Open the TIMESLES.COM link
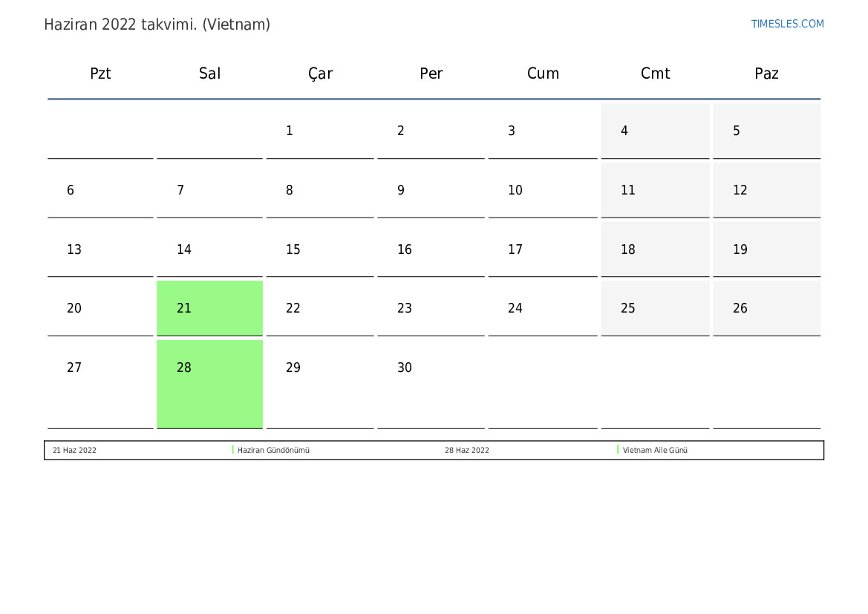This screenshot has width=868, height=614. click(787, 24)
